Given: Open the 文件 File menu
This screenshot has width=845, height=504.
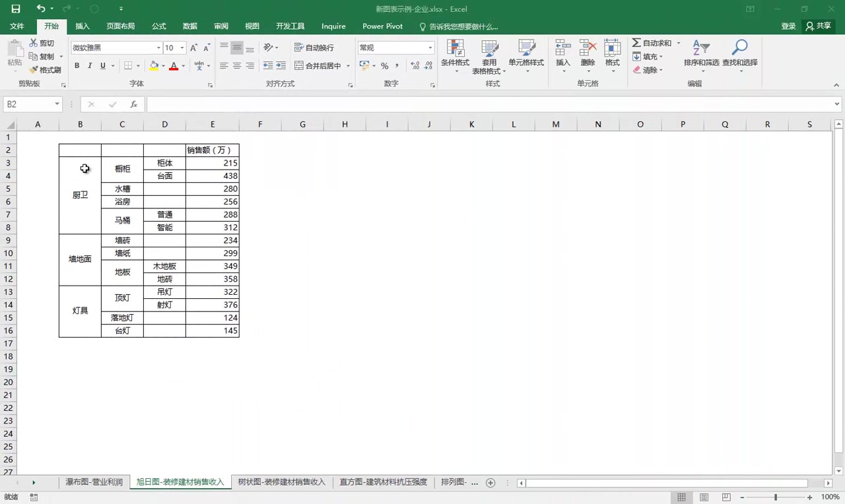Looking at the screenshot, I should point(17,26).
